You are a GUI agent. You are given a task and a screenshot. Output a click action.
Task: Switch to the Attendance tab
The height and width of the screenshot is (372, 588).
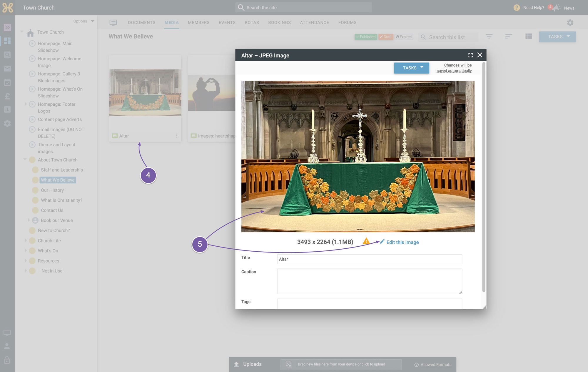pyautogui.click(x=315, y=23)
